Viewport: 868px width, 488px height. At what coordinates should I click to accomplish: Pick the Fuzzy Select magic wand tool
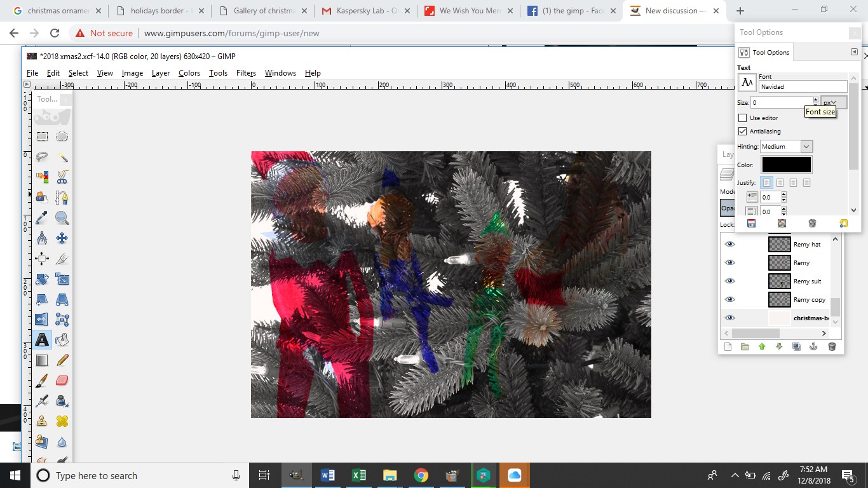point(62,157)
